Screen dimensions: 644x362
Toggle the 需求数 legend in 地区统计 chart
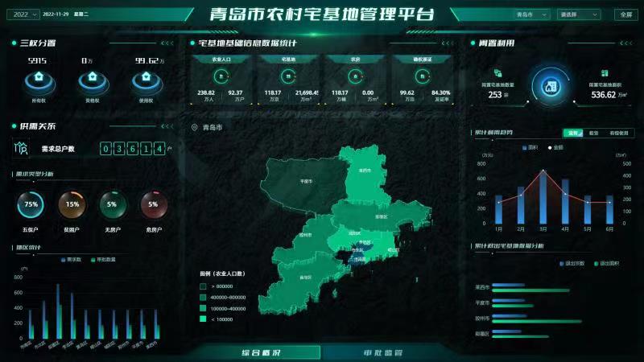(73, 259)
